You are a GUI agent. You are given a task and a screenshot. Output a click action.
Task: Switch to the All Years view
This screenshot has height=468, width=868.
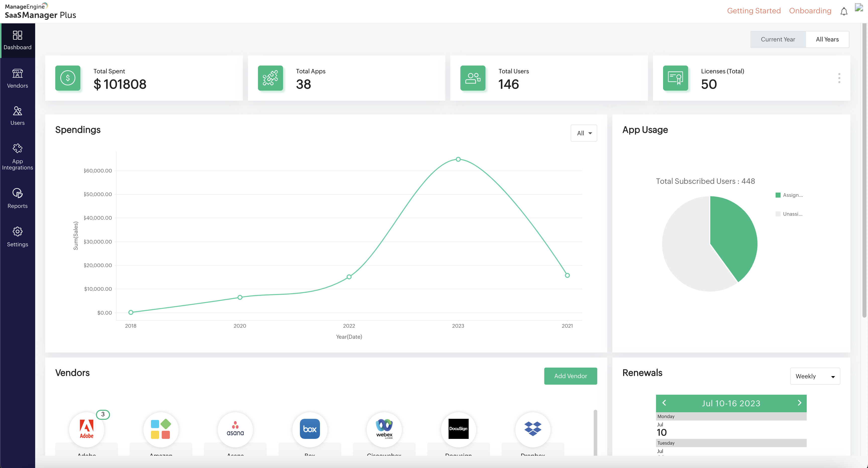(827, 39)
